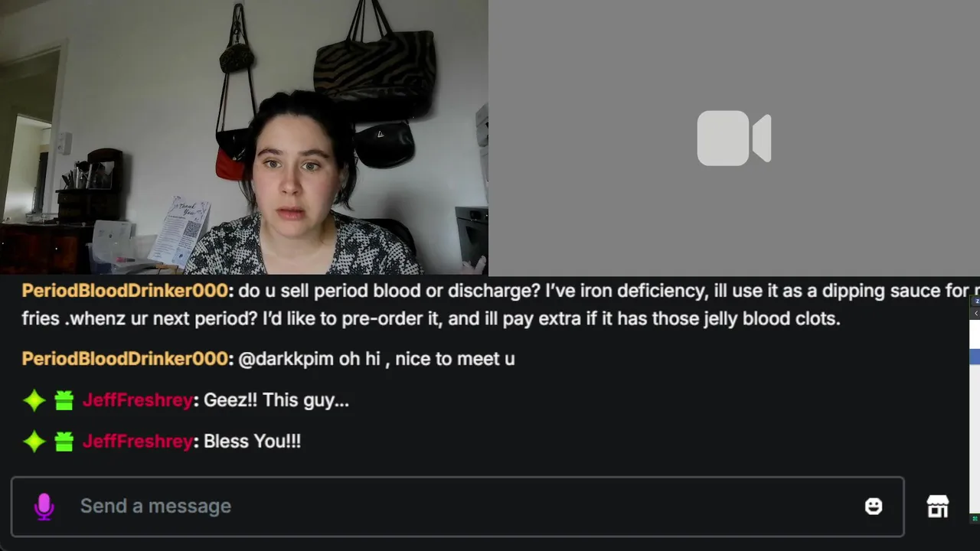
Task: Click the @darkkpim mention in chat
Action: (x=286, y=359)
